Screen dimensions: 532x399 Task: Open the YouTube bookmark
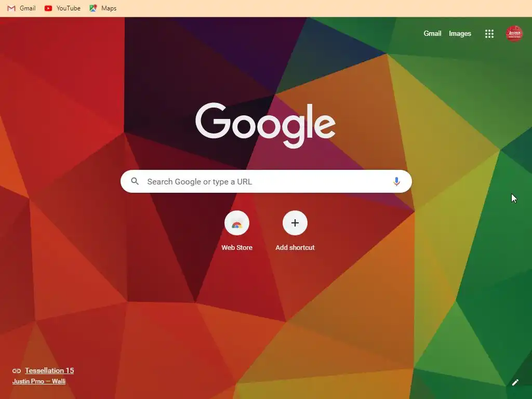62,8
